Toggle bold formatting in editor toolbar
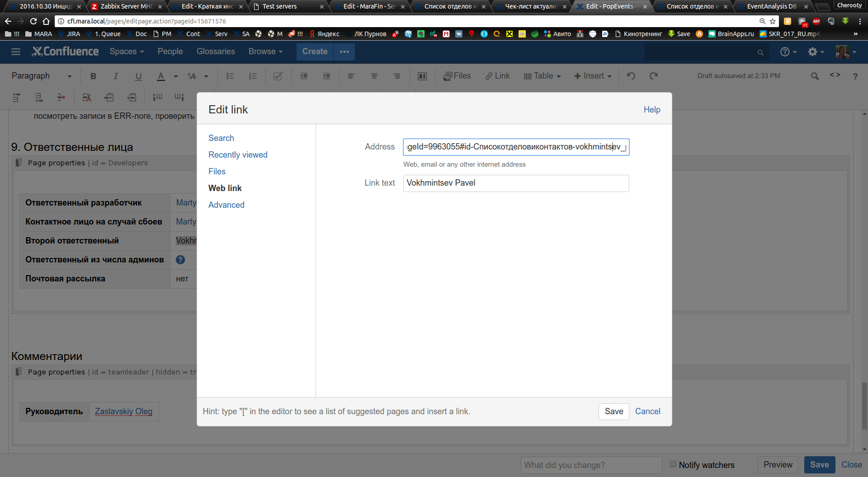Screen dimensions: 868x477 pos(93,76)
